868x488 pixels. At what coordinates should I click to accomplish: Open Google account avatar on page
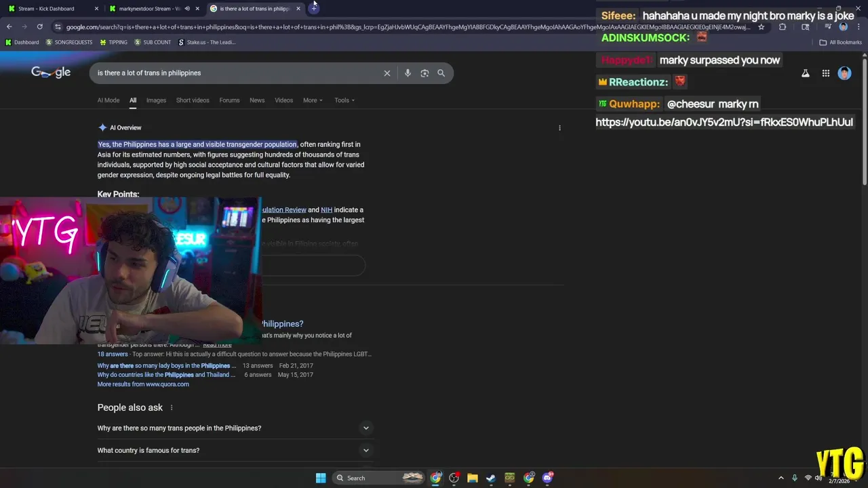point(844,73)
